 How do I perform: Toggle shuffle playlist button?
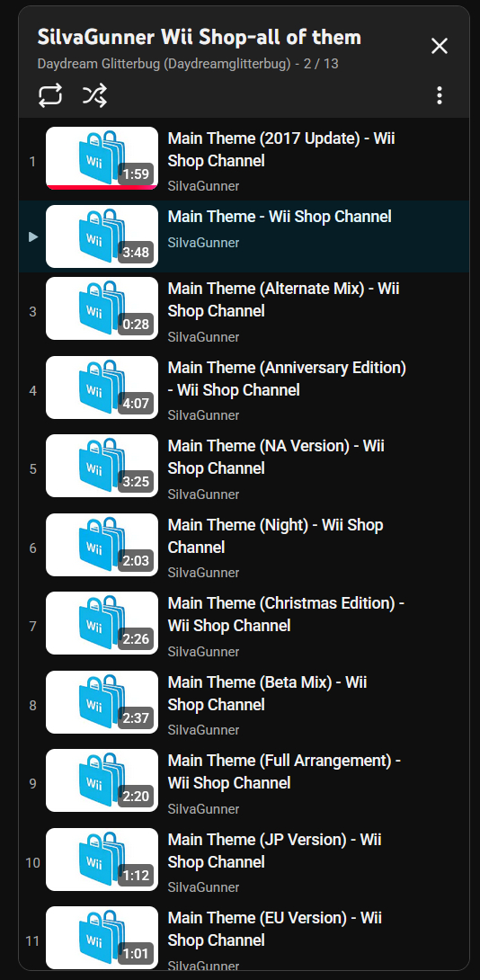[x=94, y=95]
